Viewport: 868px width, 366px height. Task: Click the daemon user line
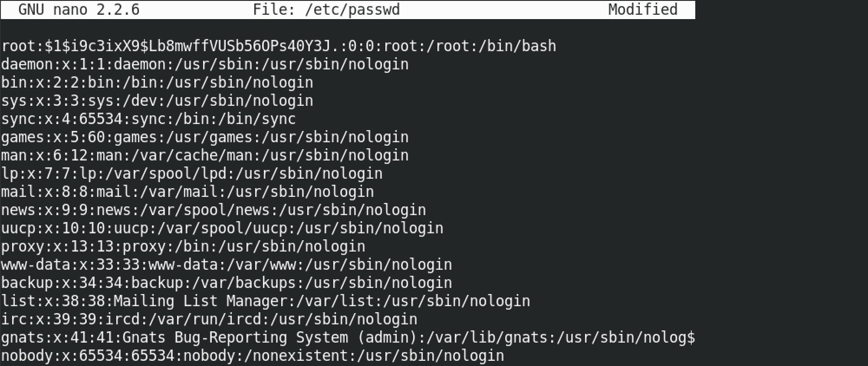click(205, 64)
